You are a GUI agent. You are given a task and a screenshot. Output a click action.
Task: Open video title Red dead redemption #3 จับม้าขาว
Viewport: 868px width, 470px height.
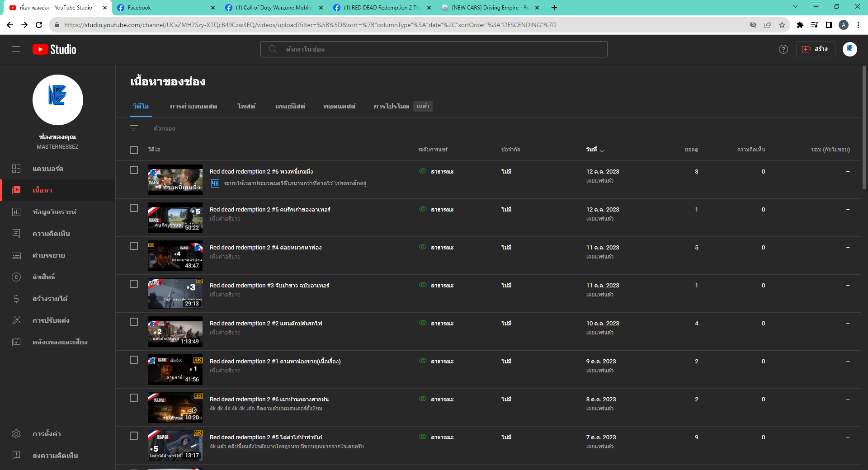(269, 286)
